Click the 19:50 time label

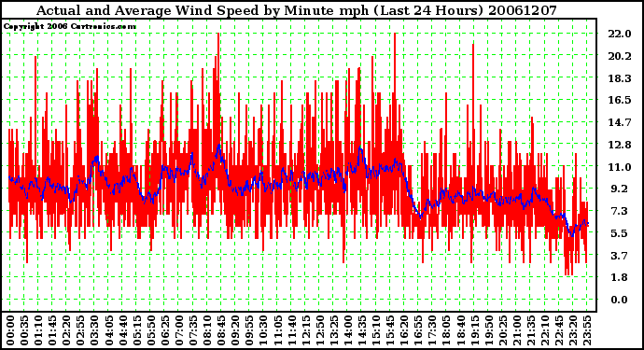(488, 330)
